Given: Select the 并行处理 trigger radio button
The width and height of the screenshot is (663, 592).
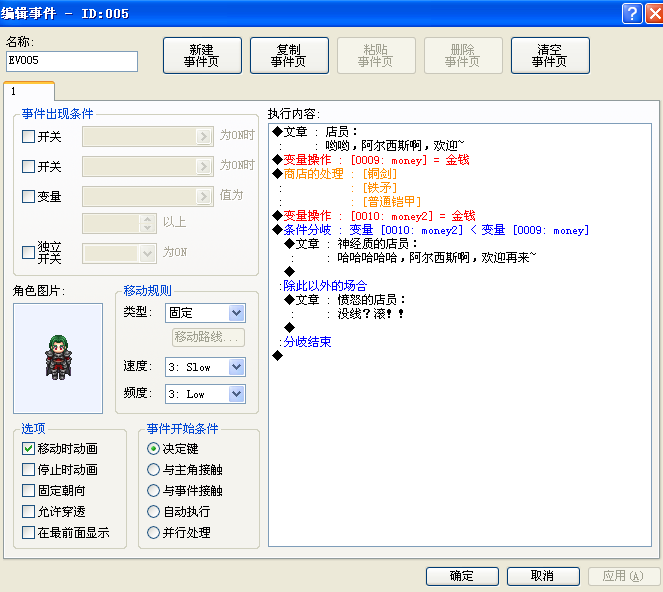Looking at the screenshot, I should (153, 532).
